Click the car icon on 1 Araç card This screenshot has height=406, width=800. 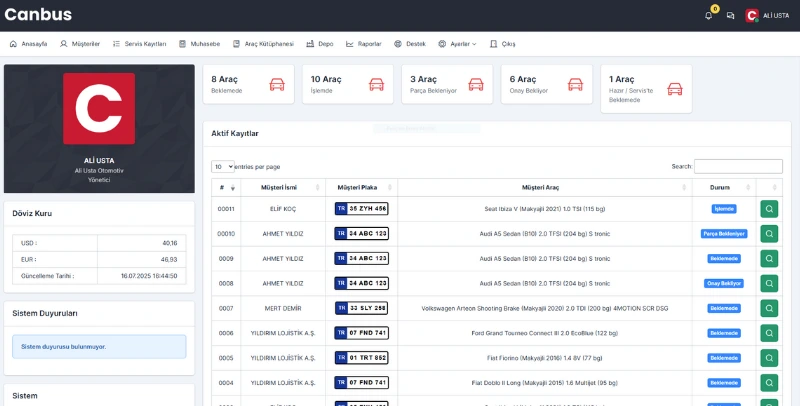[x=674, y=89]
